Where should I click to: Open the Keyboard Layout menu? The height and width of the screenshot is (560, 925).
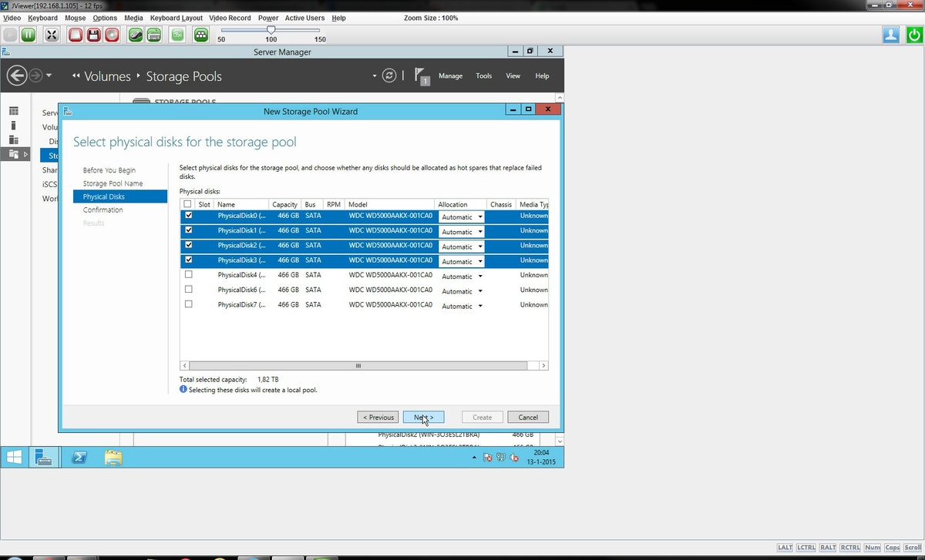[176, 18]
